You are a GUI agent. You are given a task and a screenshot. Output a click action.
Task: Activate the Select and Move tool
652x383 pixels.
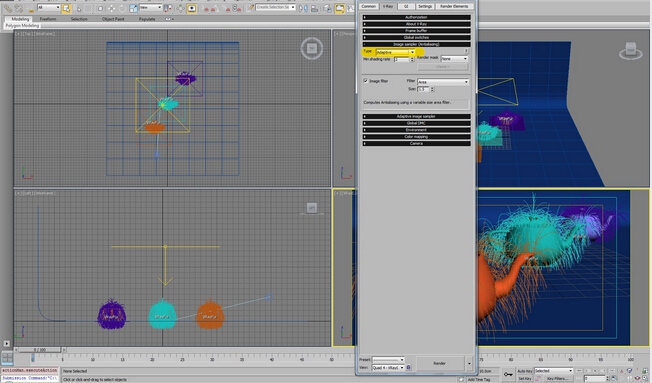click(x=111, y=8)
